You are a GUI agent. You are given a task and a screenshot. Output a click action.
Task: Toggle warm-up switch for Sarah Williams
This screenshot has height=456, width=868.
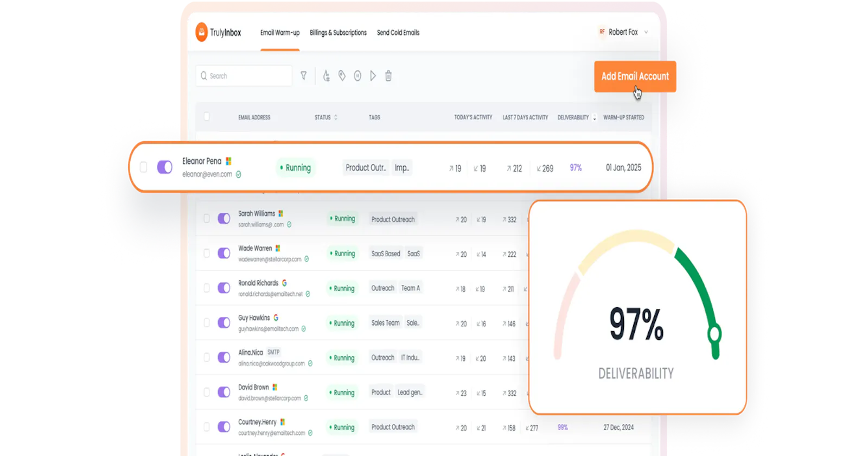click(224, 218)
